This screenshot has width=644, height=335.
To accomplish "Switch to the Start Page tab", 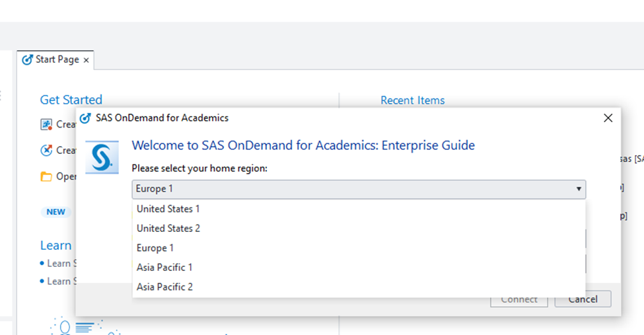I will click(x=57, y=59).
